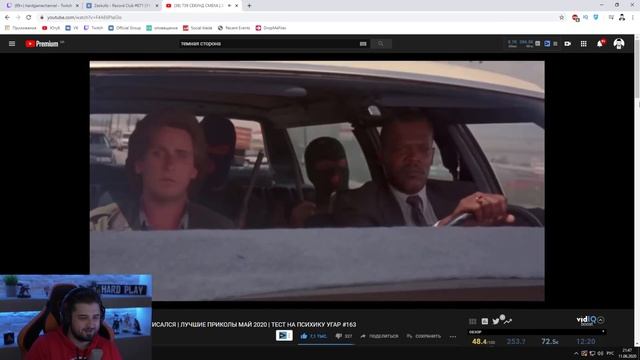Collapse the vidIQ boost panel chevron
This screenshot has height=360, width=640.
point(600,320)
